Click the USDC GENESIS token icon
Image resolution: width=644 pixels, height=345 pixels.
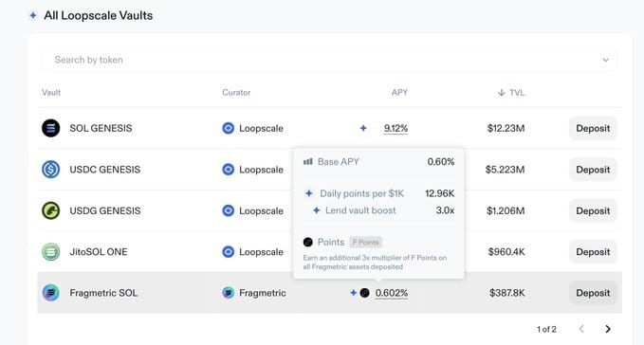point(50,169)
